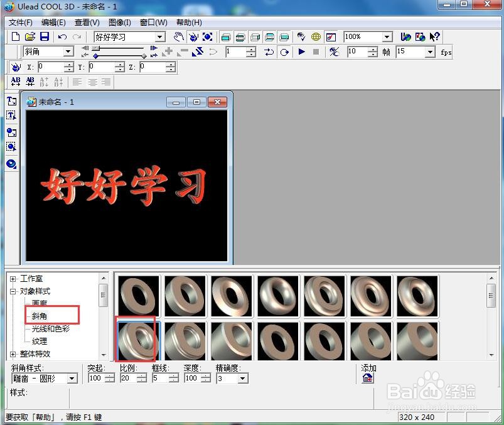504x425 pixels.
Task: Toggle ping-pong mode in animation toolbar
Action: pyautogui.click(x=269, y=52)
